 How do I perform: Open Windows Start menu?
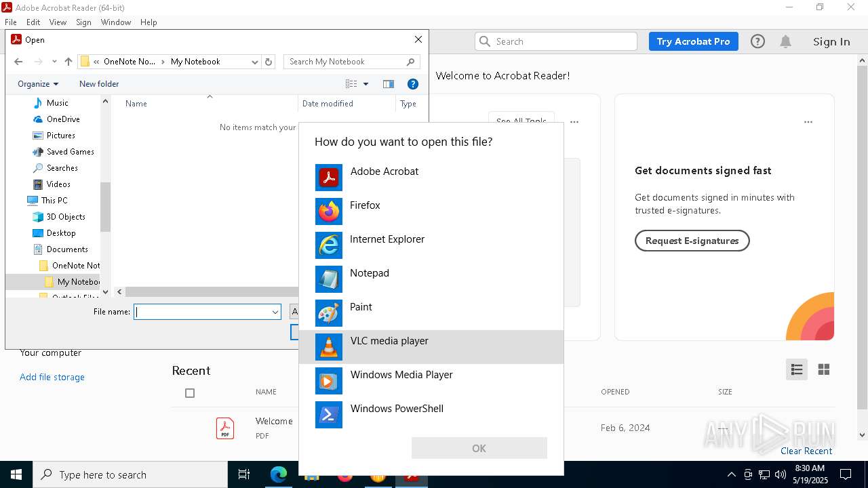16,474
